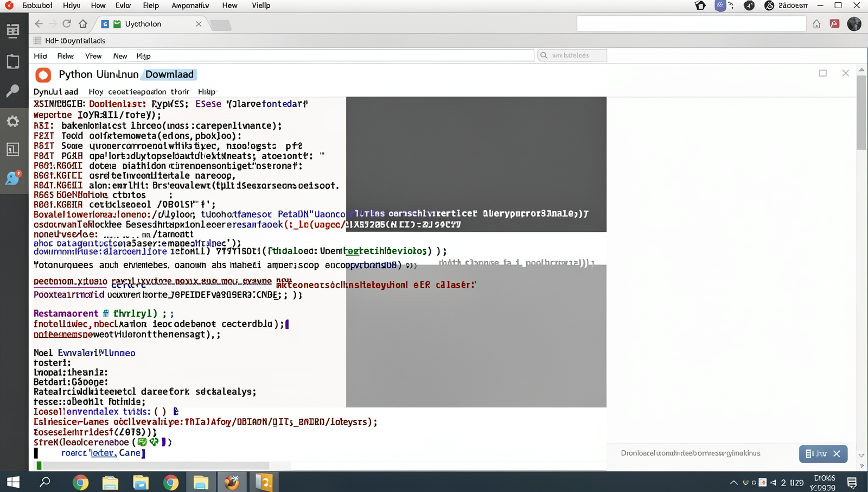The height and width of the screenshot is (492, 868).
Task: Open the Flelw menu in inner menubar
Action: point(65,56)
